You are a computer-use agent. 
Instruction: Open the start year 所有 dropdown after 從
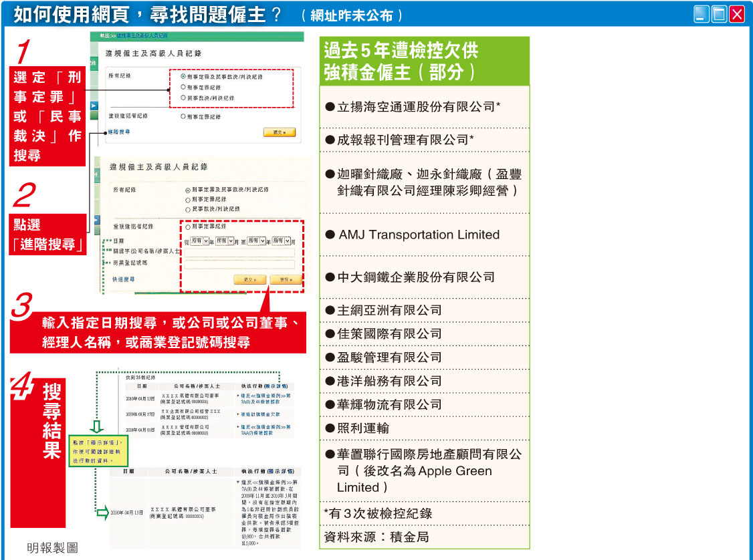click(199, 241)
